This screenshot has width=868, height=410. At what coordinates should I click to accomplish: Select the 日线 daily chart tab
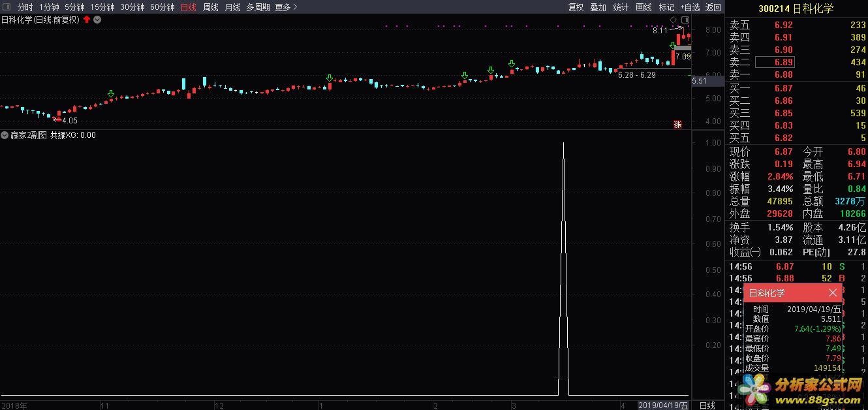pos(188,7)
